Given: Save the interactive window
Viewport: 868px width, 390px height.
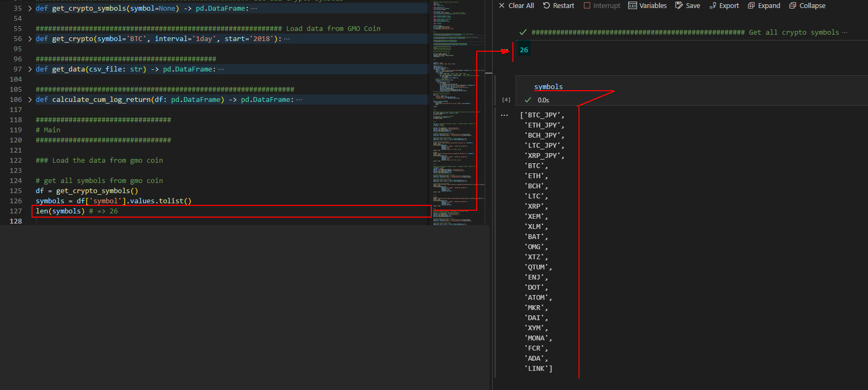Looking at the screenshot, I should (x=688, y=5).
